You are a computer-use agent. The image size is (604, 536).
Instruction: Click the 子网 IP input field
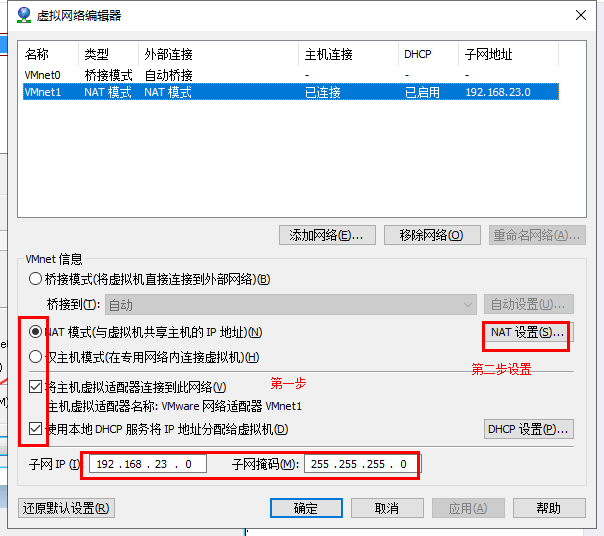coord(148,464)
